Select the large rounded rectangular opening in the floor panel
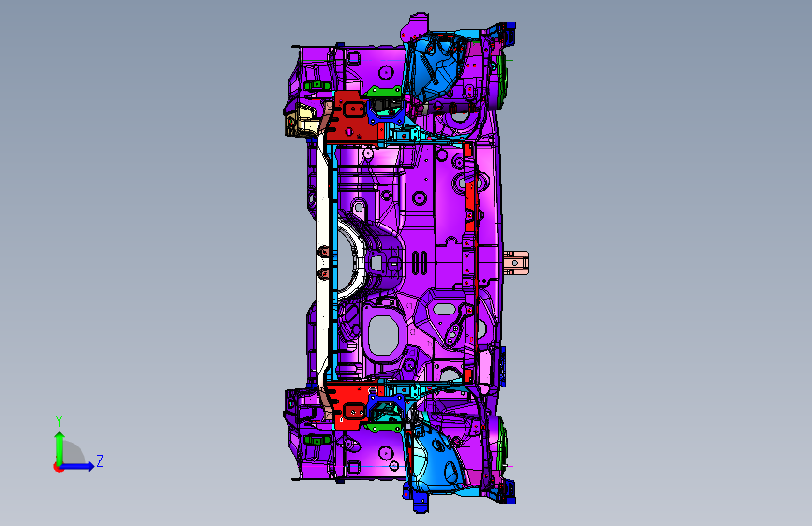This screenshot has height=526, width=812. point(383,335)
